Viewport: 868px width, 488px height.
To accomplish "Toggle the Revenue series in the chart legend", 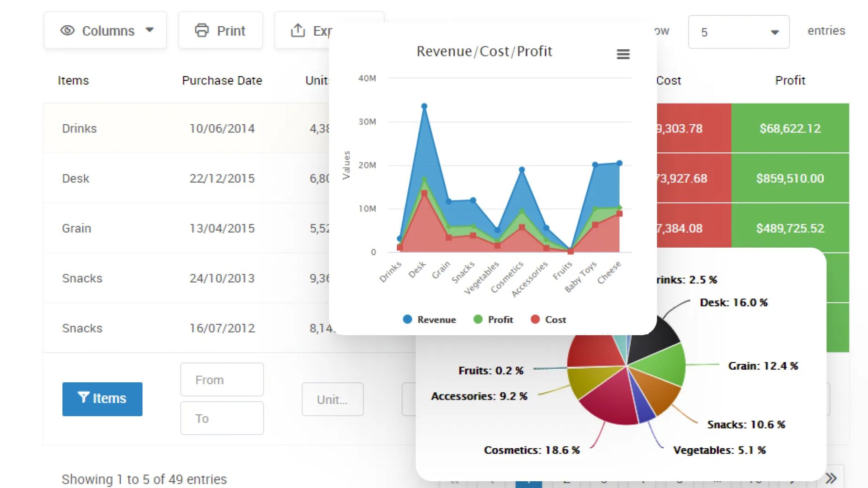I will click(x=429, y=319).
